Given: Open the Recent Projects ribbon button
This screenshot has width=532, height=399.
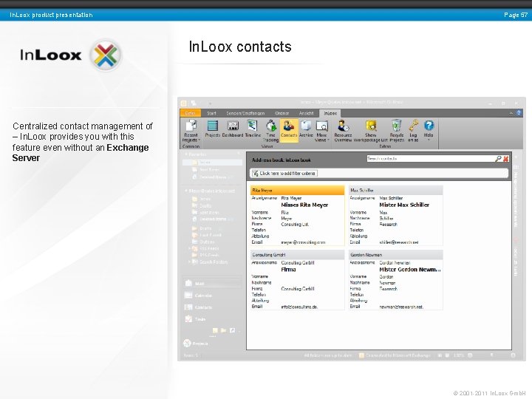Looking at the screenshot, I should (191, 131).
